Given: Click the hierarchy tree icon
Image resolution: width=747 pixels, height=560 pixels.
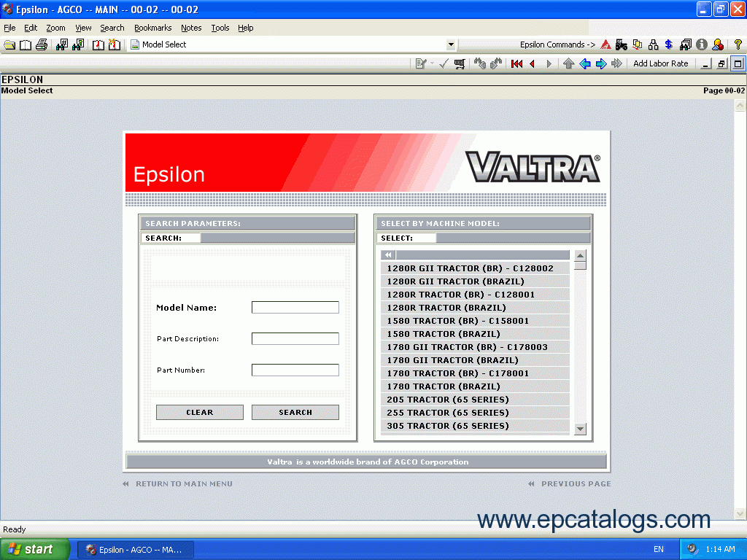Looking at the screenshot, I should [x=653, y=44].
